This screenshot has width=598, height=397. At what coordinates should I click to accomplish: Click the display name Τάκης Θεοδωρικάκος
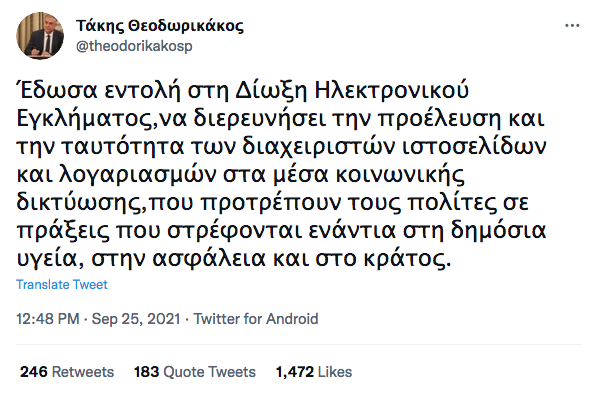click(159, 26)
